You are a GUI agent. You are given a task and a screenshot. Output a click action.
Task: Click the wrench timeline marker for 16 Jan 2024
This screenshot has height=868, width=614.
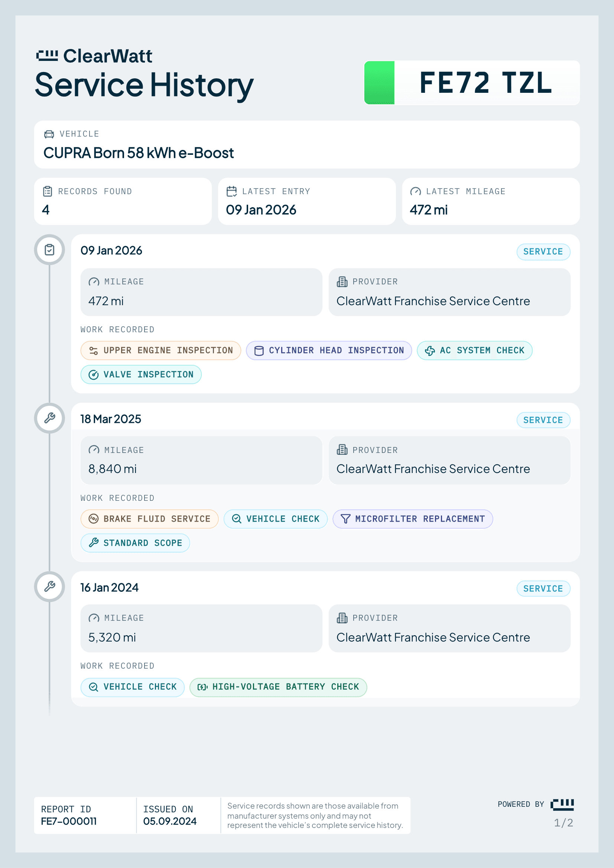49,586
